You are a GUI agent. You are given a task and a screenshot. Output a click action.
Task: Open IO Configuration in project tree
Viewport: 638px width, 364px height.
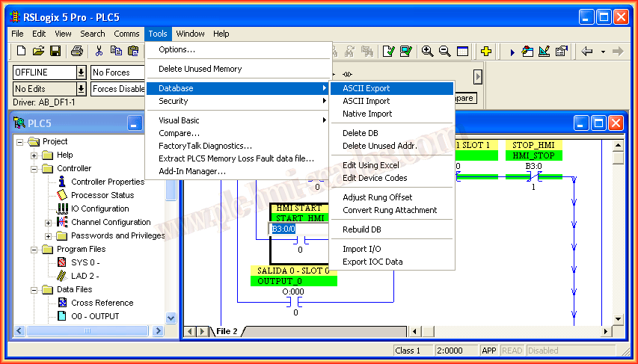click(99, 209)
